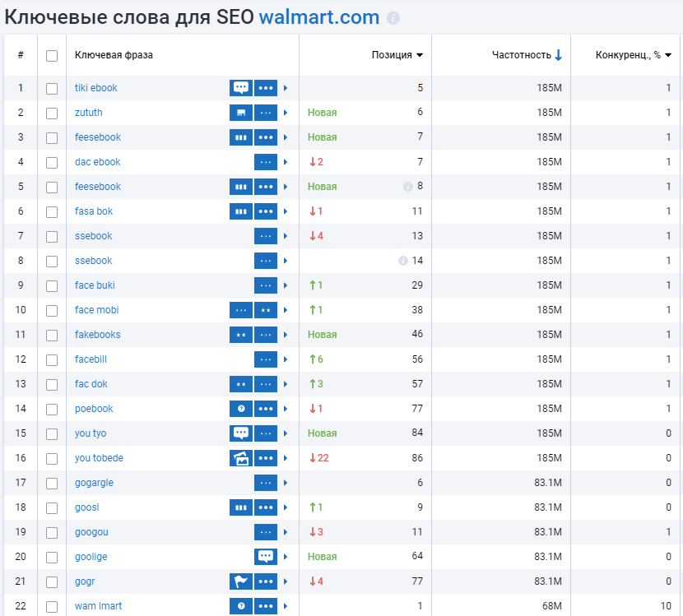The image size is (683, 616).
Task: Toggle the select-all checkbox in table header
Action: [52, 55]
